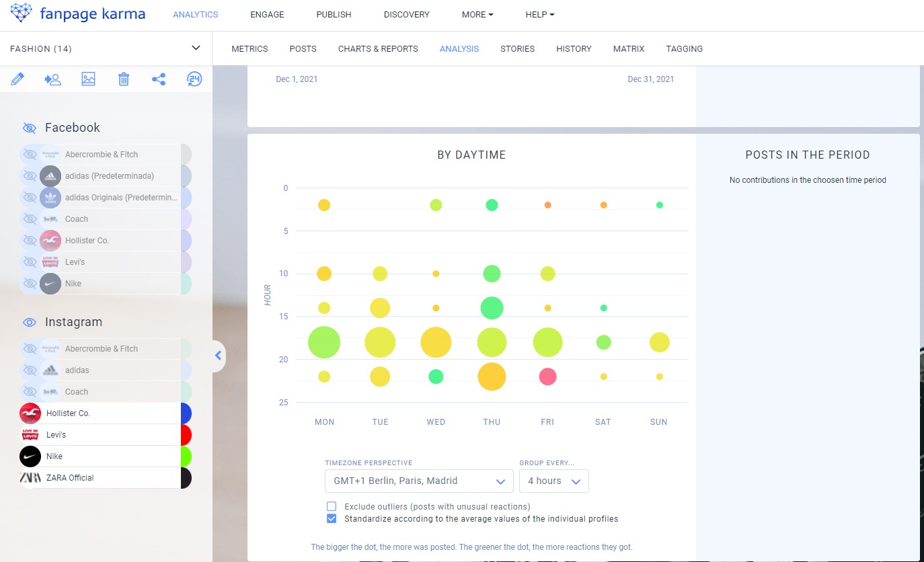Screen dimensions: 924x562
Task: Toggle visibility eye for Instagram section
Action: click(29, 322)
